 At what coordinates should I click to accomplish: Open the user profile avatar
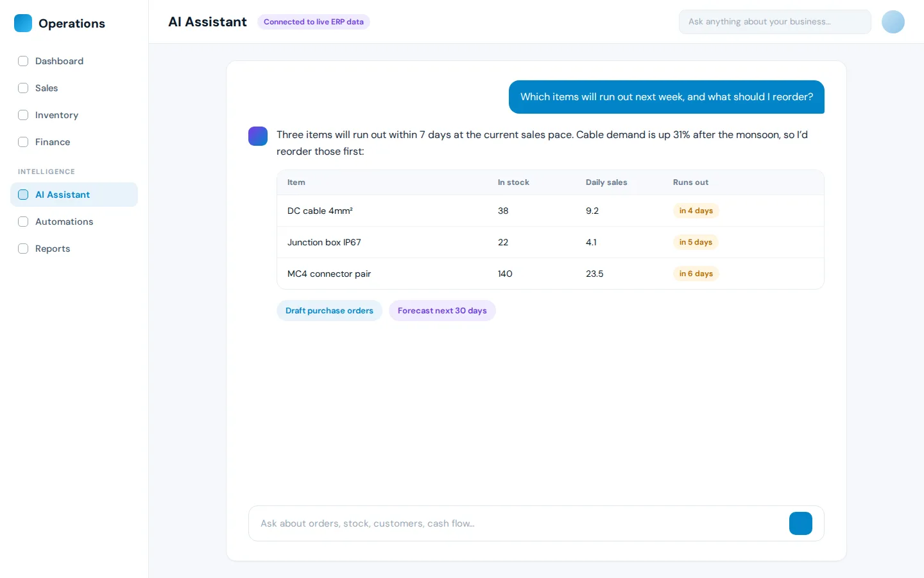coord(893,22)
